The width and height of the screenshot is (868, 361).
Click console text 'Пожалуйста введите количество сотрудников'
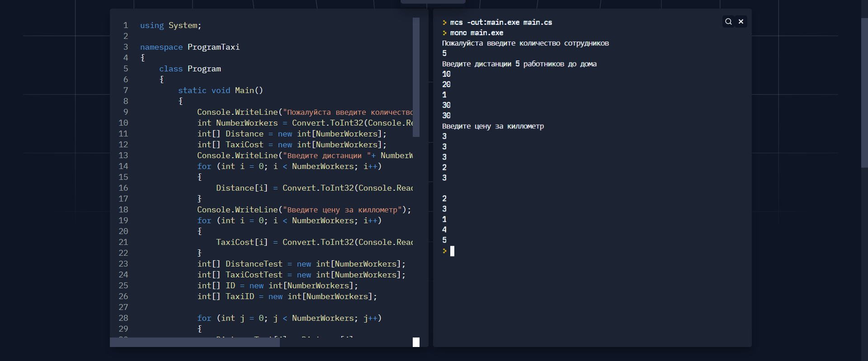525,43
